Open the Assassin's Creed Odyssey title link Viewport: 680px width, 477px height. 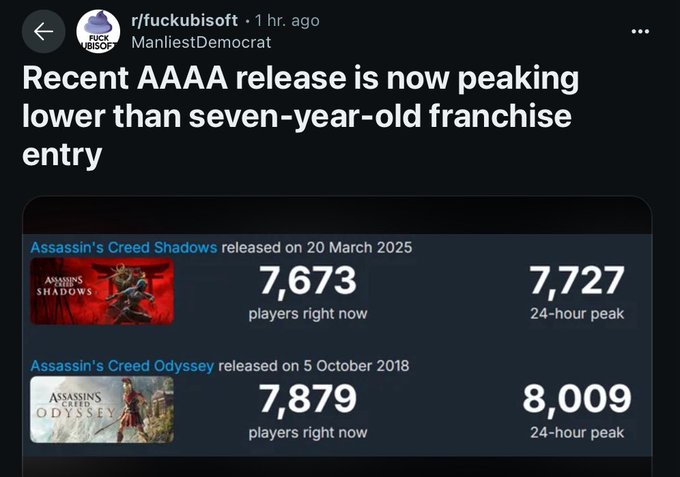coord(122,366)
